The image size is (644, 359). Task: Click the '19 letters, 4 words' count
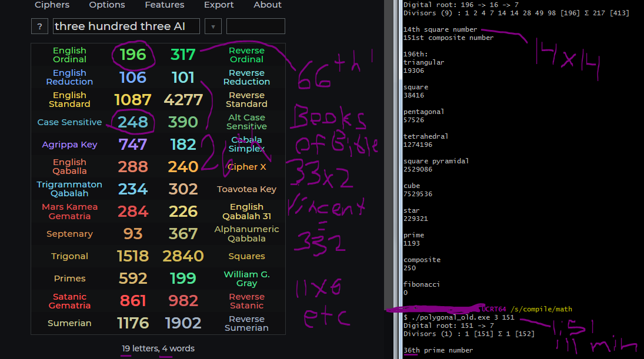click(158, 348)
